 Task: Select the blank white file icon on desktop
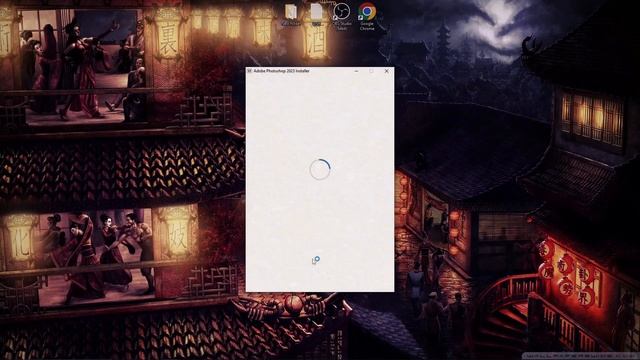coord(316,12)
